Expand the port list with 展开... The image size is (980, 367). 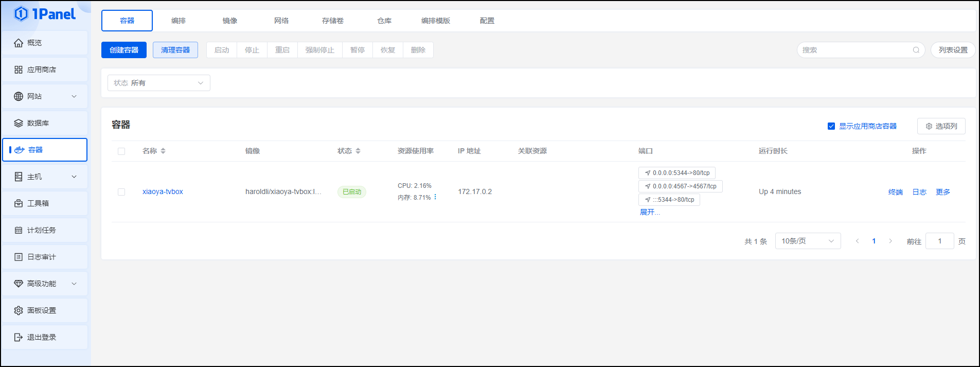click(650, 212)
